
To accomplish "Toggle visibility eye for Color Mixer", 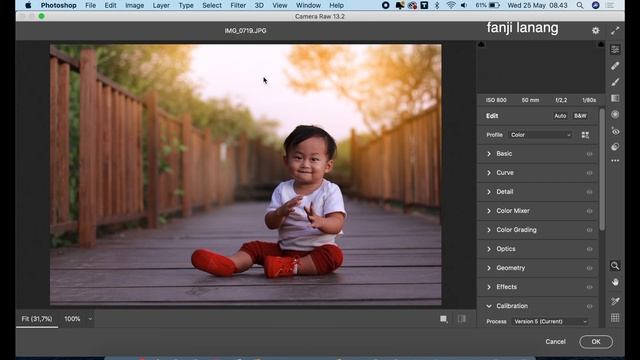I will 589,211.
